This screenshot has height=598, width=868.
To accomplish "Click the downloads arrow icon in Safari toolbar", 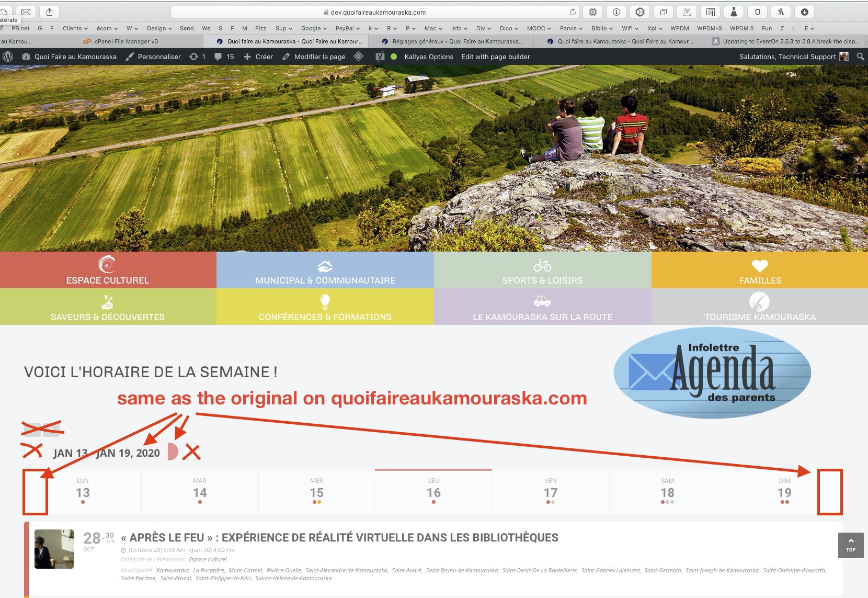I will click(804, 12).
